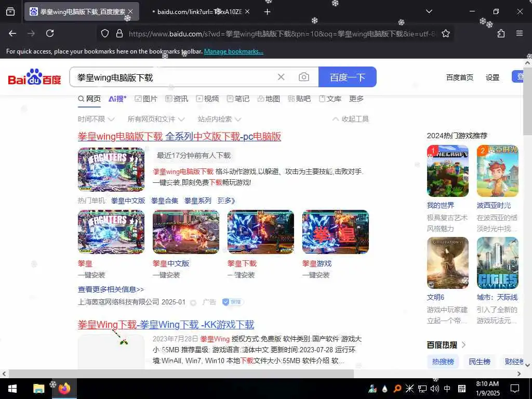Open 百度首页 link
The width and height of the screenshot is (532, 399).
460,77
